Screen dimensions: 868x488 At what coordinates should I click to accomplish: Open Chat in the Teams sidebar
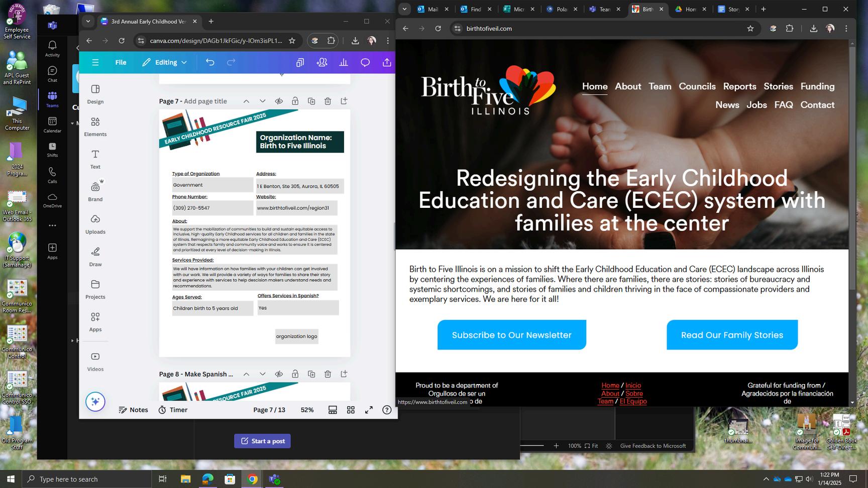pos(52,74)
